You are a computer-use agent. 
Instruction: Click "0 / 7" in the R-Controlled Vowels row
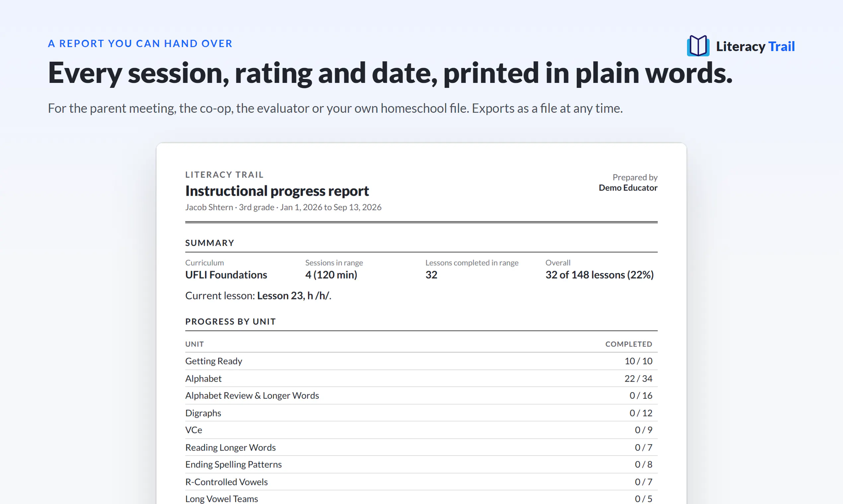point(644,482)
